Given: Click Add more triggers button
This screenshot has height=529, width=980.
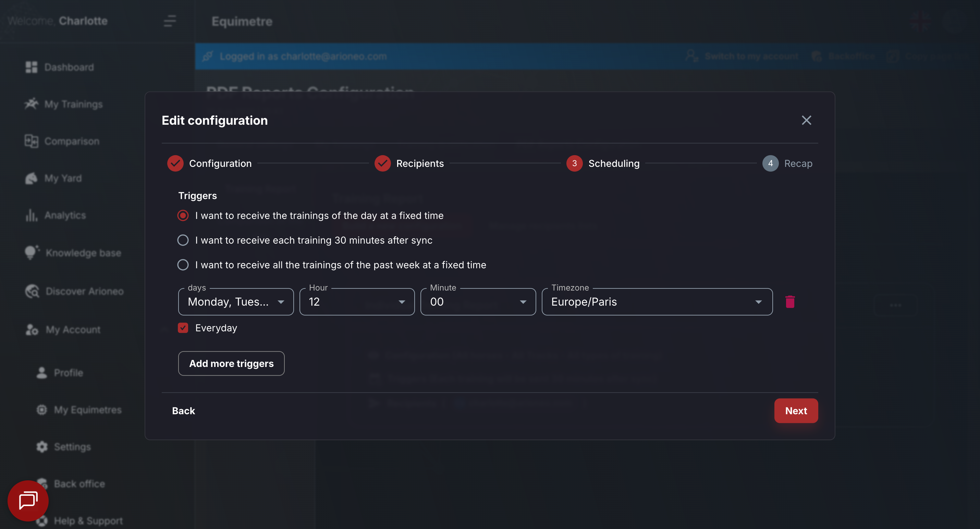Looking at the screenshot, I should (x=231, y=364).
